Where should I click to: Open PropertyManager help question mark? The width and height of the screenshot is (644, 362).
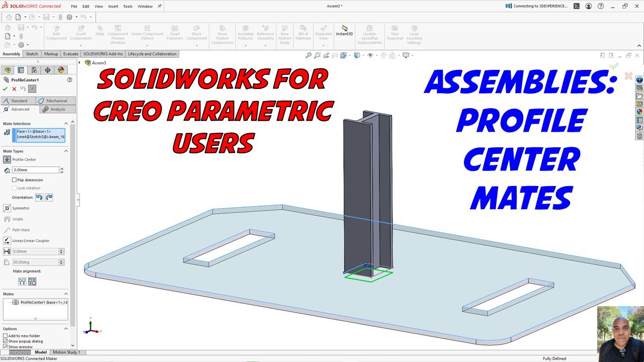point(70,79)
